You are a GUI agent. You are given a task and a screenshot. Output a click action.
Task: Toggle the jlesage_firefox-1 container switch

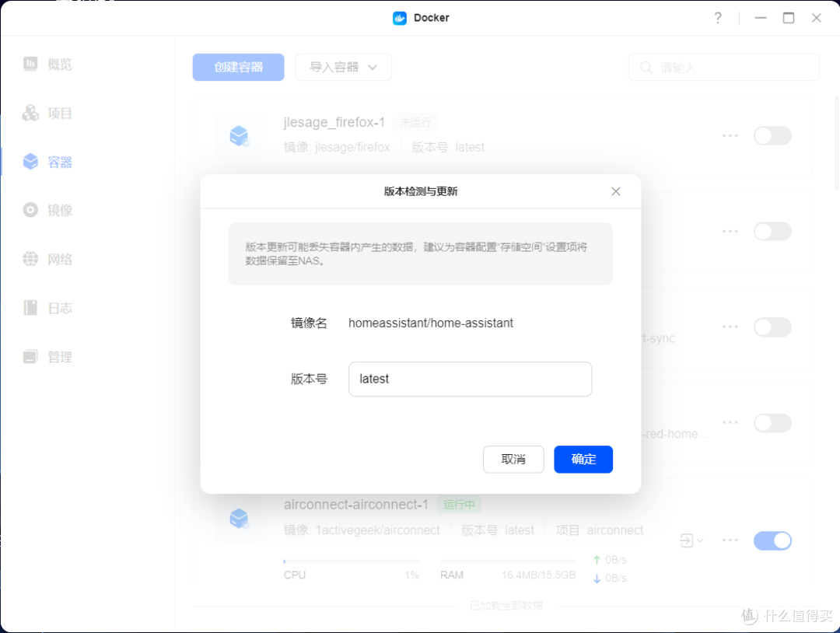[x=772, y=135]
